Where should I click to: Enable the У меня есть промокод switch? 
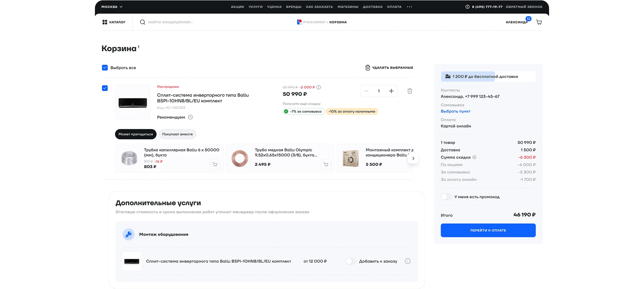[446, 197]
